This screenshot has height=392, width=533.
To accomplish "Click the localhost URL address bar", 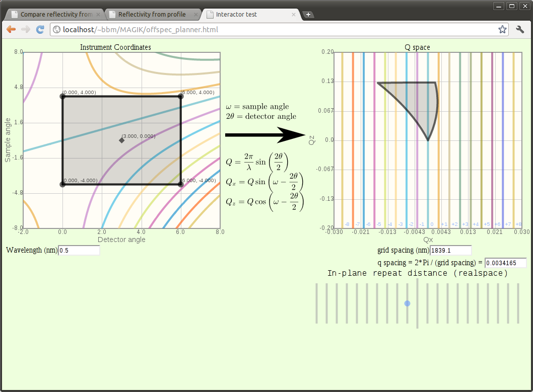I will click(272, 30).
